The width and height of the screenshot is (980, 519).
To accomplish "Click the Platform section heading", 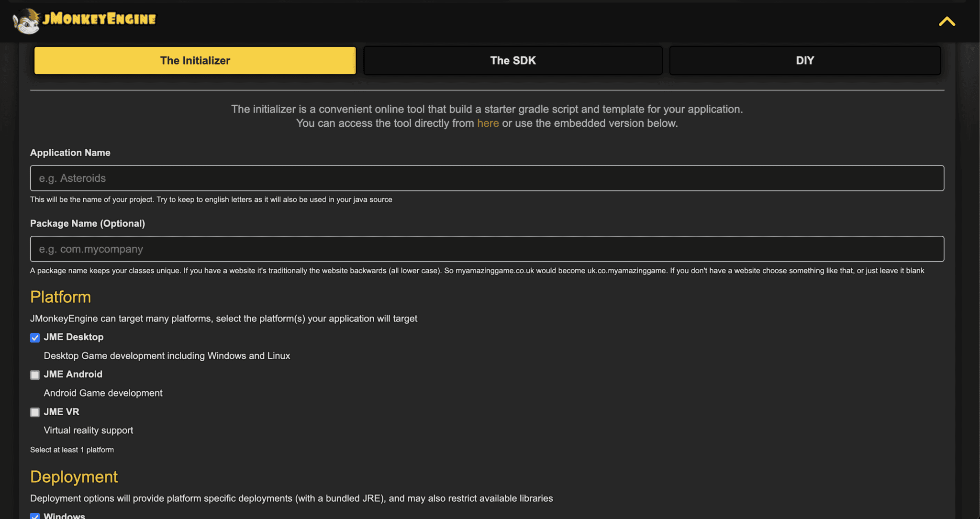I will coord(60,297).
